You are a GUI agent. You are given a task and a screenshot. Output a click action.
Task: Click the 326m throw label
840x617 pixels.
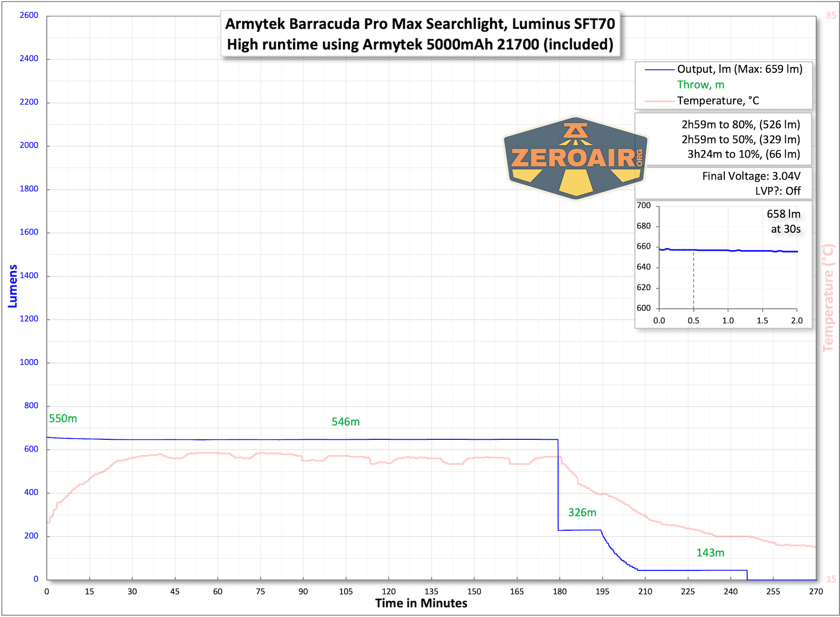581,512
